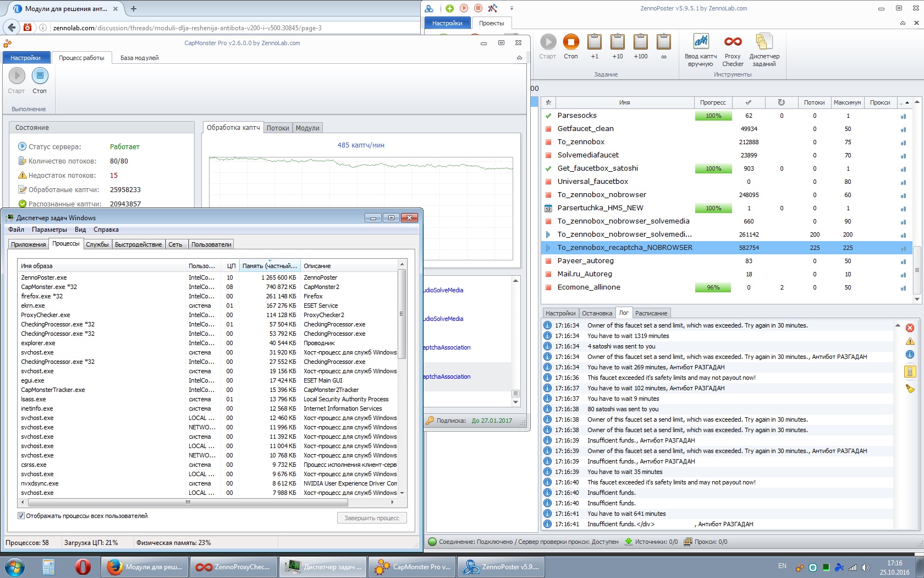924x578 pixels.
Task: Click the Stop (Стоп) button in ZennoPoster ribbon
Action: click(571, 46)
